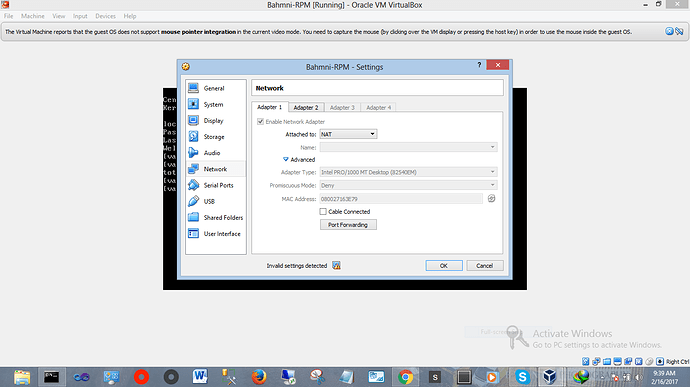This screenshot has width=690, height=387.
Task: Open the USB settings category icon
Action: click(193, 201)
